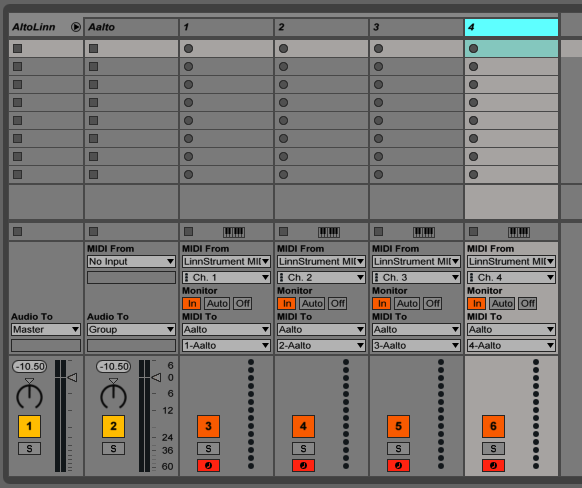Image resolution: width=582 pixels, height=488 pixels.
Task: Stop all clips on the Aalto track
Action: [x=94, y=232]
